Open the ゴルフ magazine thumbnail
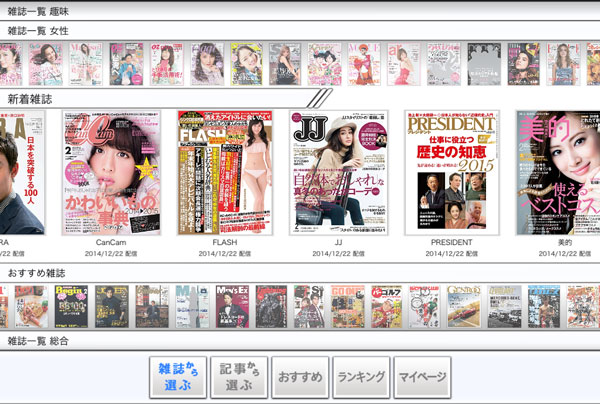This screenshot has height=404, width=600. coord(386,306)
